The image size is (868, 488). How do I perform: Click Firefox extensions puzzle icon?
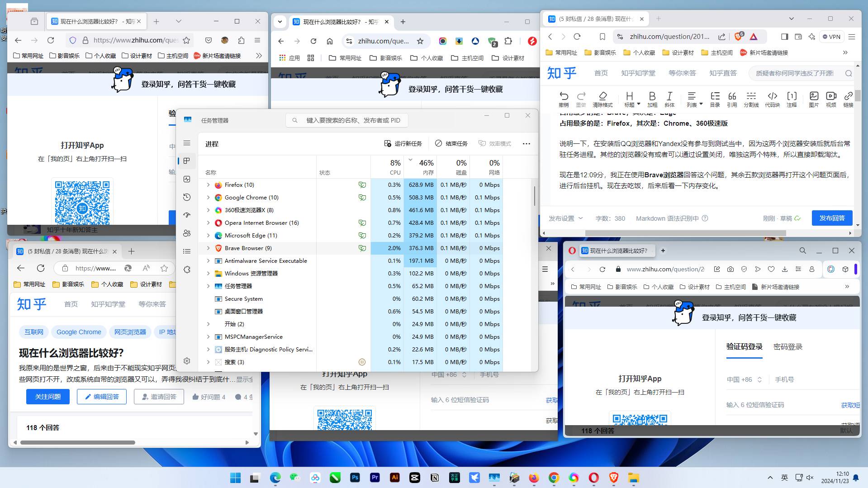tap(241, 40)
